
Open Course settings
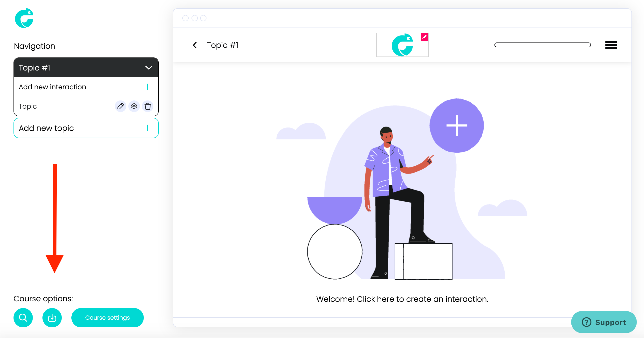point(108,317)
